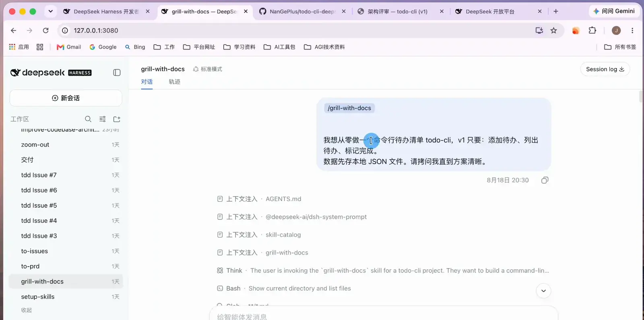644x320 pixels.
Task: Switch to NanGePlus/todo-cli GitHub tab
Action: pos(302,12)
